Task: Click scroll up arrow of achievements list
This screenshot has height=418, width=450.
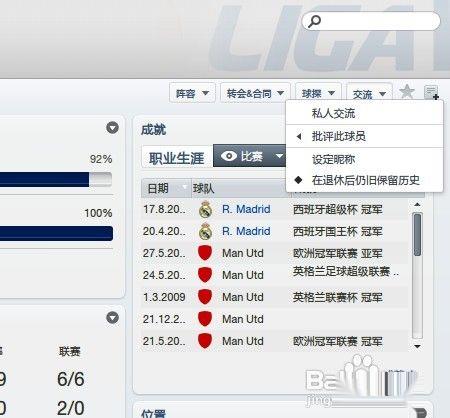Action: click(417, 204)
